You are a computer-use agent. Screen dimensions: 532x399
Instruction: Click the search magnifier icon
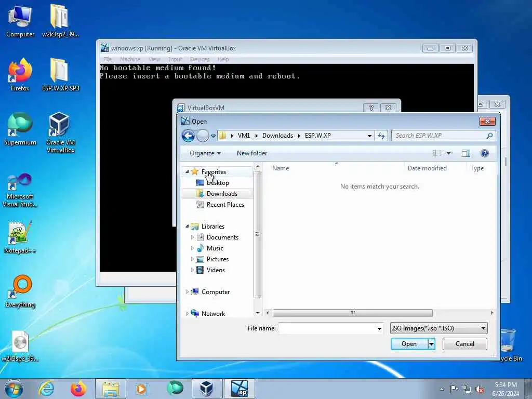[489, 136]
